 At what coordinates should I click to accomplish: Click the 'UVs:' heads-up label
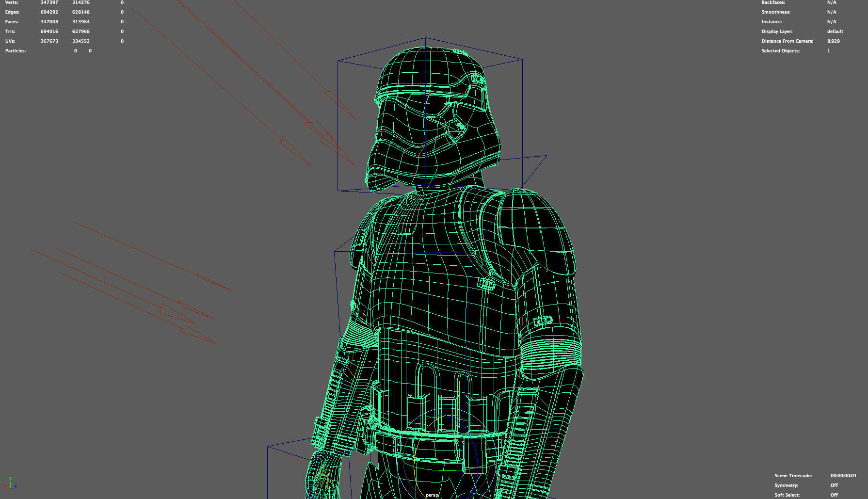click(10, 41)
